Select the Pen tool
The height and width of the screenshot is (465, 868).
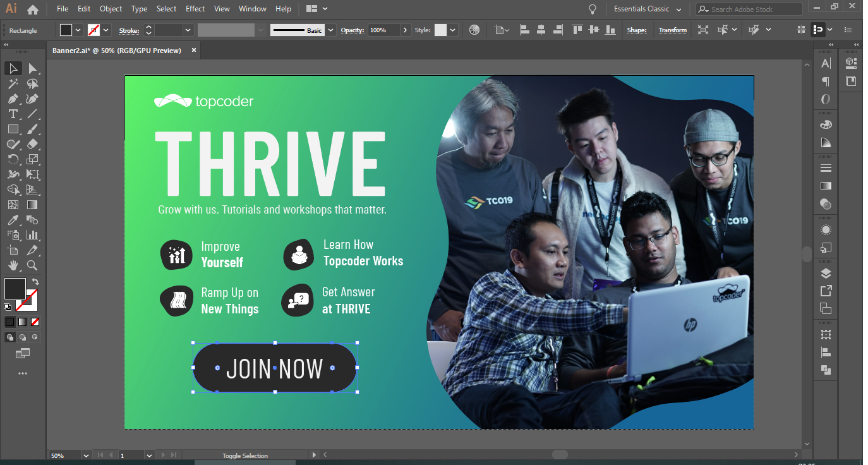click(x=13, y=99)
